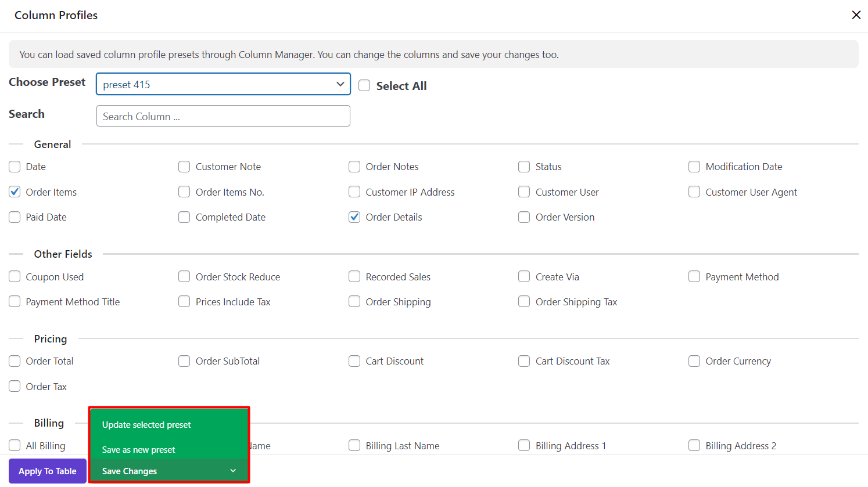This screenshot has height=487, width=868.
Task: Expand the Save Changes dropdown arrow
Action: (x=233, y=471)
